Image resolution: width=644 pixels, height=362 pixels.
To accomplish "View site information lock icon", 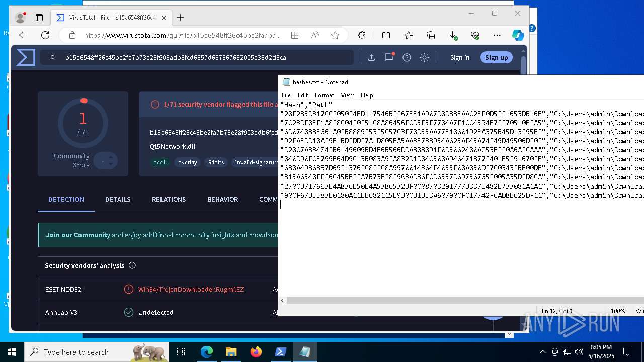I will point(72,35).
